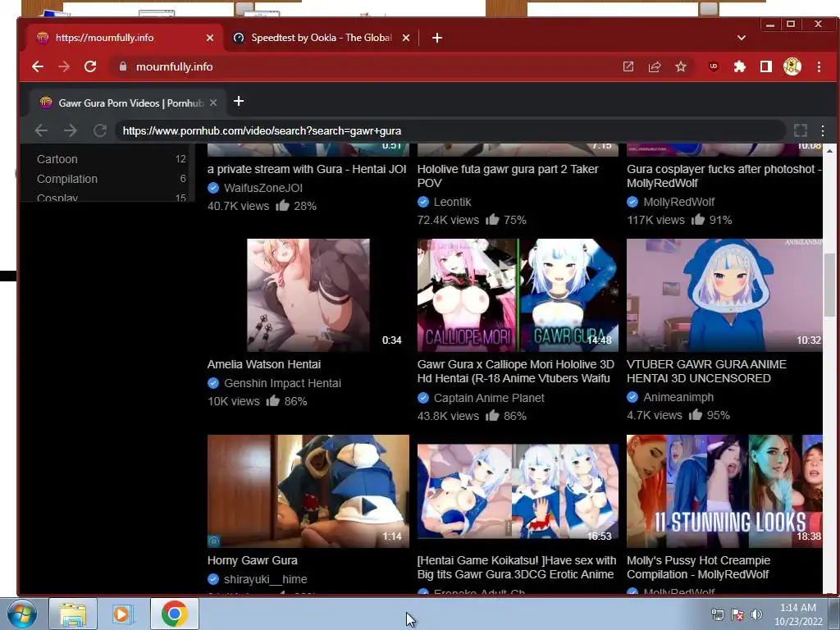Open the uBlock Origin extension icon
The image size is (840, 630).
click(x=714, y=66)
